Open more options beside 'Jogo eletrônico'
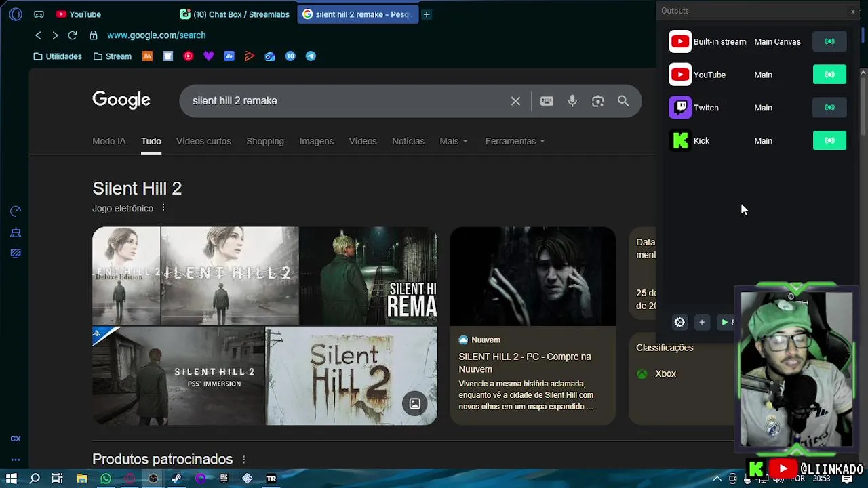868x488 pixels. [163, 208]
